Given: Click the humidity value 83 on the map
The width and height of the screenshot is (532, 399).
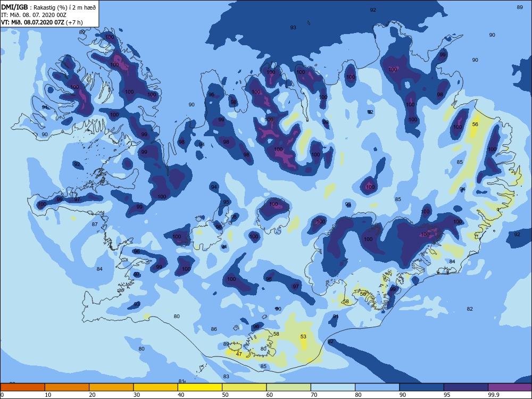Looking at the screenshot, I should point(226,377).
